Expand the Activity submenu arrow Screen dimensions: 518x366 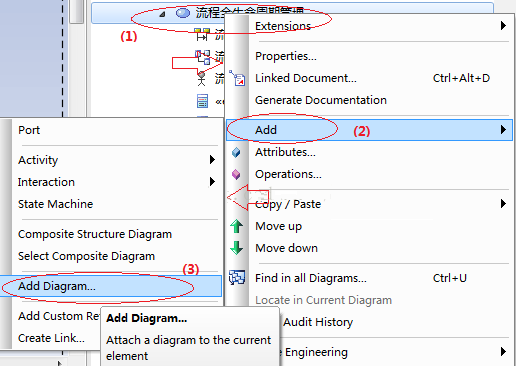212,160
